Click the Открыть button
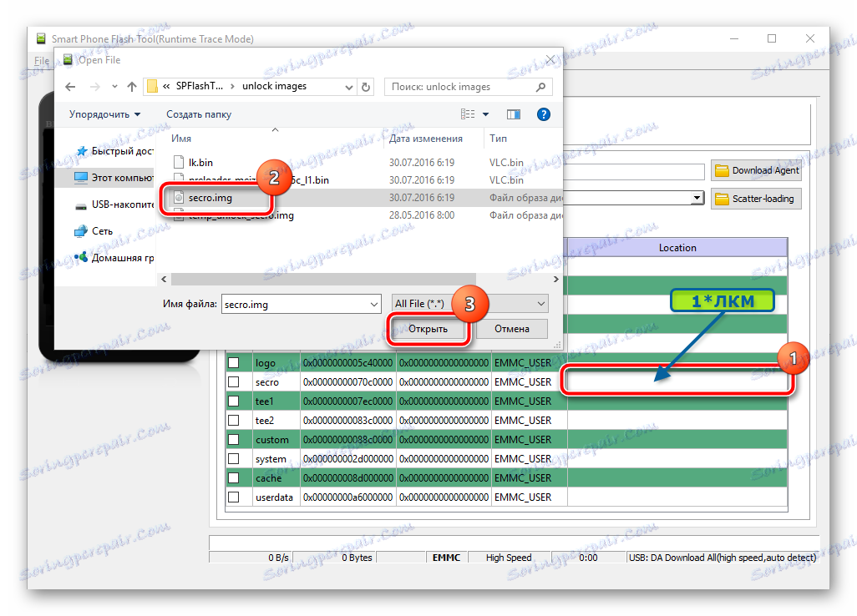Screen dimensions: 857x616 click(428, 329)
